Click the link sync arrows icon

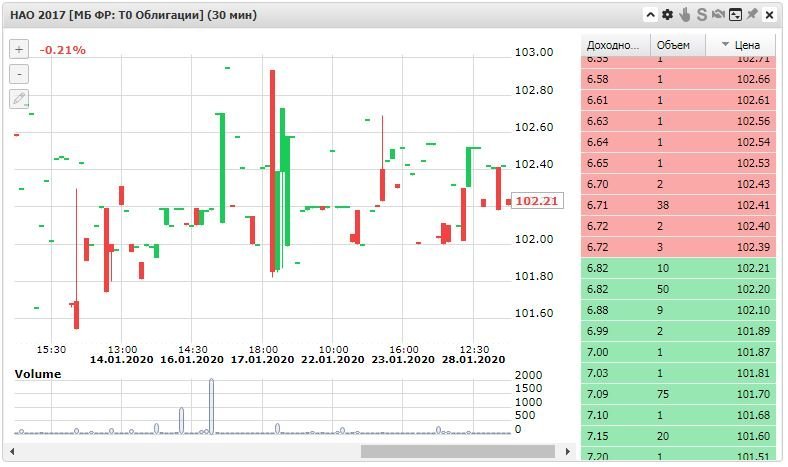pyautogui.click(x=718, y=15)
